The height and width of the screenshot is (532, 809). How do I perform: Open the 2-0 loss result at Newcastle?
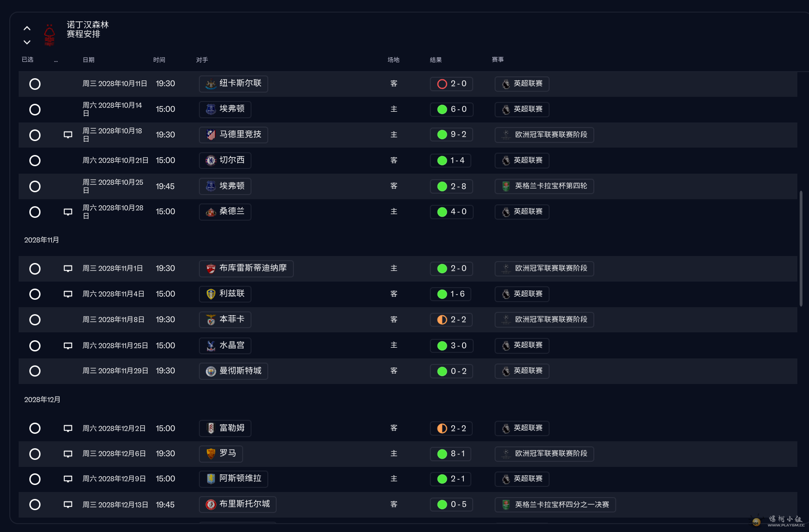tap(451, 84)
